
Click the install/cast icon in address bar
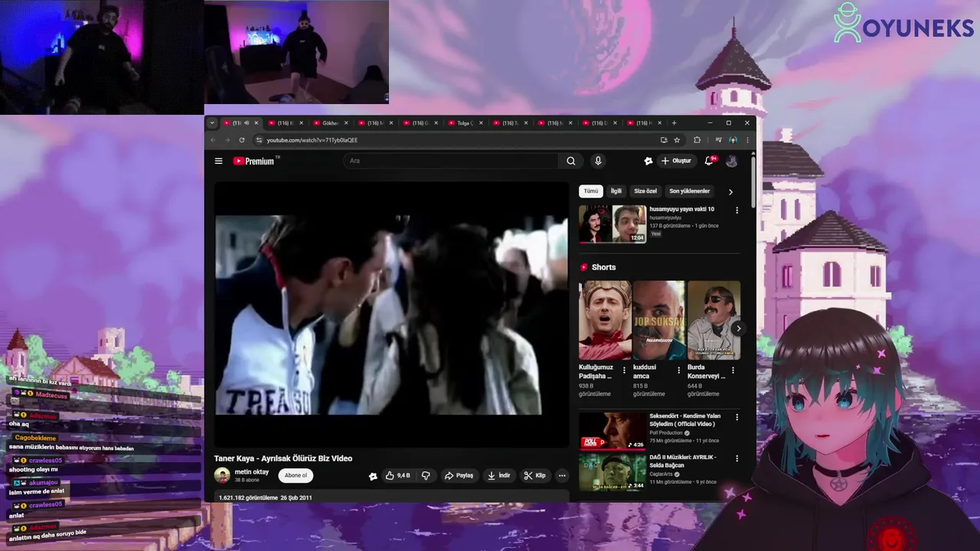click(x=664, y=140)
